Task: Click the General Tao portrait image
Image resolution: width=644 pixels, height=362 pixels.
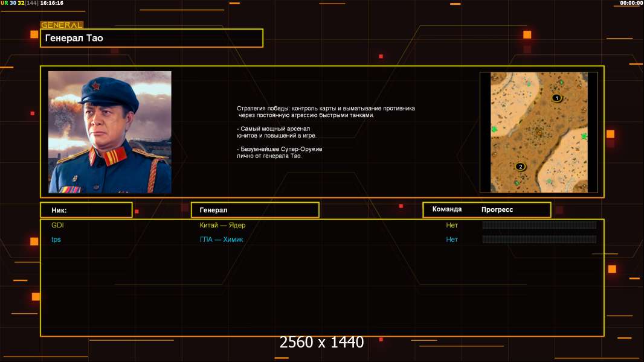Action: point(110,132)
